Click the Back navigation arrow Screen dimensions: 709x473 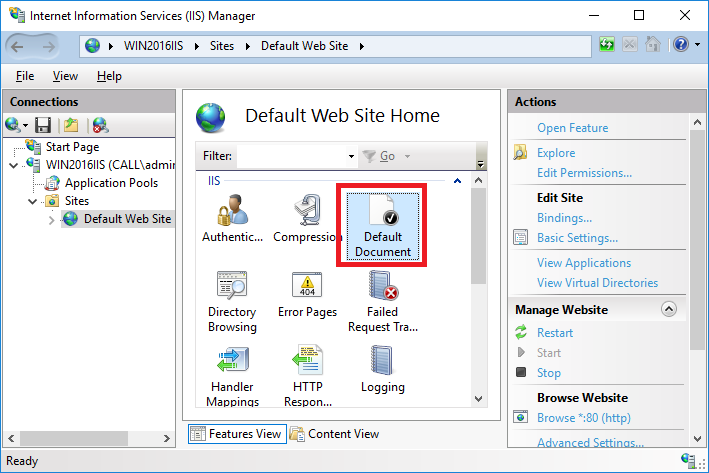[x=17, y=47]
